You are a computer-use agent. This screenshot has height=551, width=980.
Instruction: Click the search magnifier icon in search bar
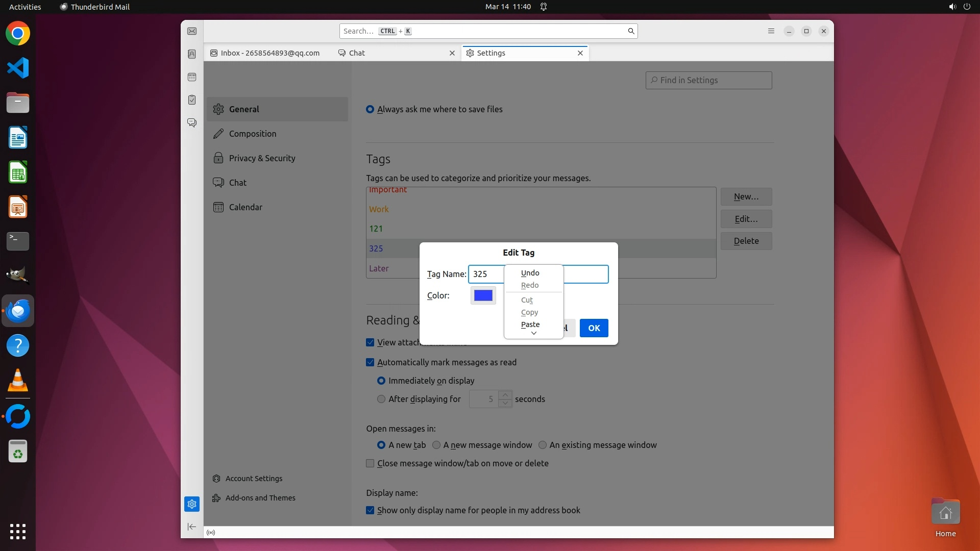click(x=631, y=31)
